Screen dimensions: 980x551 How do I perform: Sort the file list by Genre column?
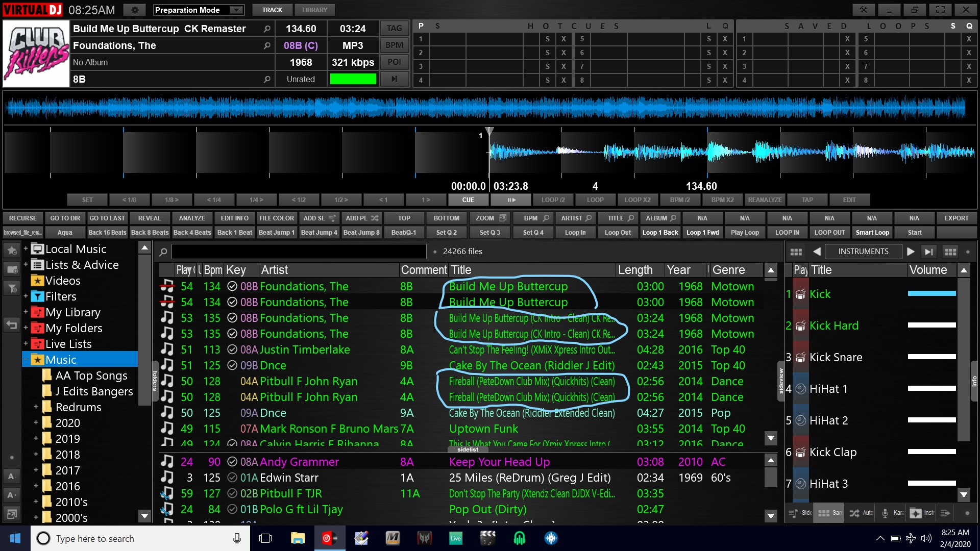pyautogui.click(x=736, y=270)
